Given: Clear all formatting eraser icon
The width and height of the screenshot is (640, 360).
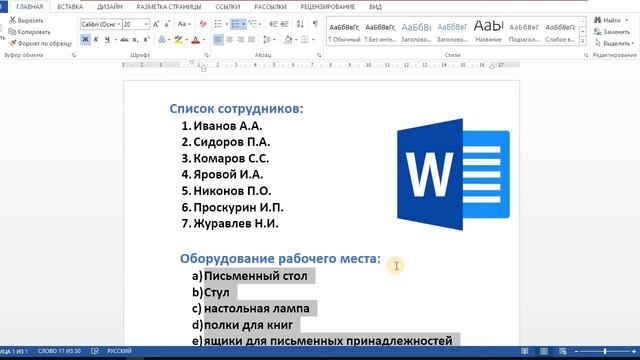Looking at the screenshot, I should [203, 24].
